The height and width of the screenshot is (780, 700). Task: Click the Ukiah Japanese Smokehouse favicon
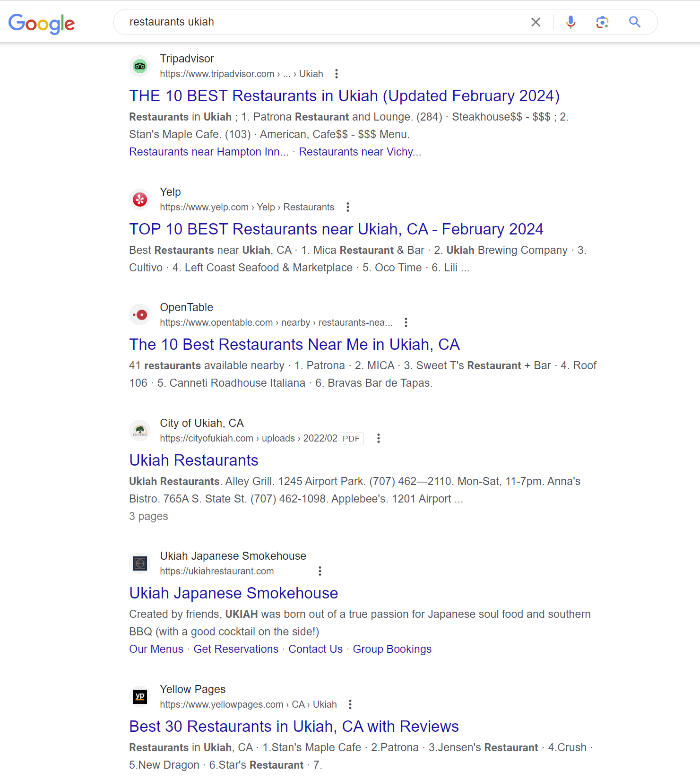coord(139,563)
